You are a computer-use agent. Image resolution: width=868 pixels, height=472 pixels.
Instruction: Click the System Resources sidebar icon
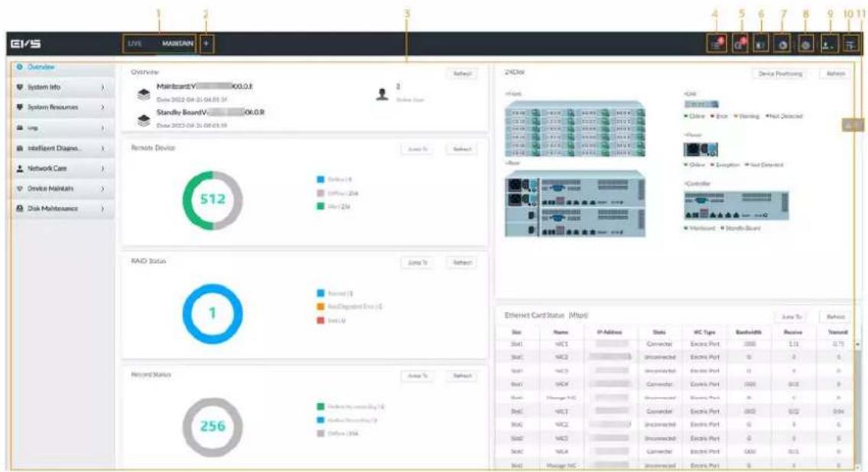[x=20, y=107]
